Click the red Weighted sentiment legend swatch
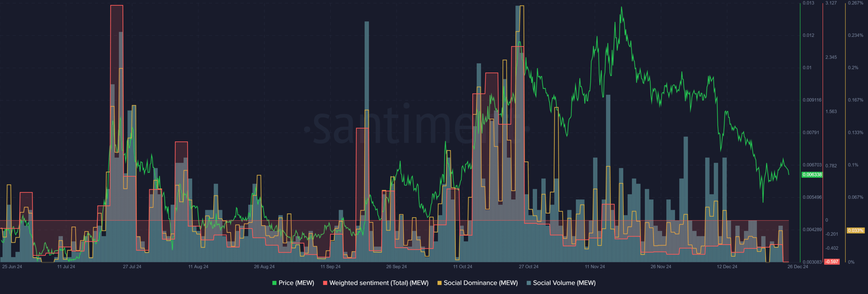Image resolution: width=868 pixels, height=294 pixels. [325, 283]
